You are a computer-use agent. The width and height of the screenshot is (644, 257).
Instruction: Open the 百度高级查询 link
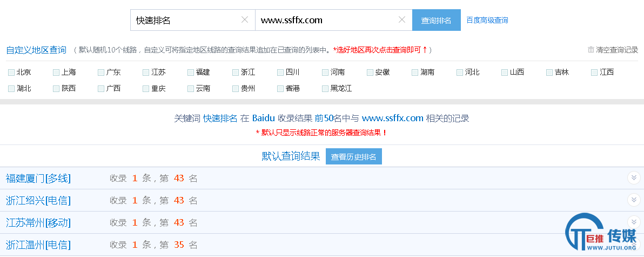coord(487,20)
